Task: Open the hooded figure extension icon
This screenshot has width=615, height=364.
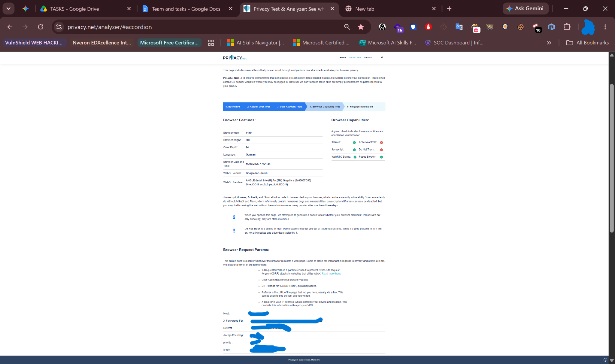Action: coord(382,27)
